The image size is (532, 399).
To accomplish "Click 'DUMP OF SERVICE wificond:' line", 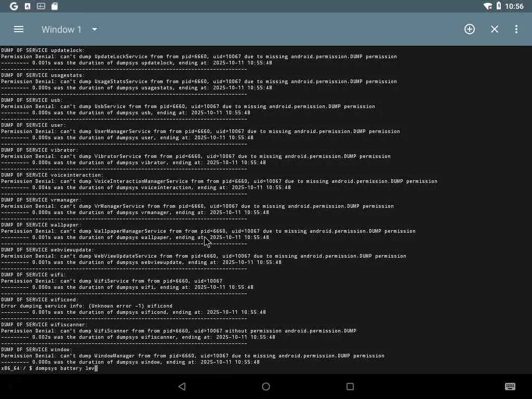I will 39,300.
